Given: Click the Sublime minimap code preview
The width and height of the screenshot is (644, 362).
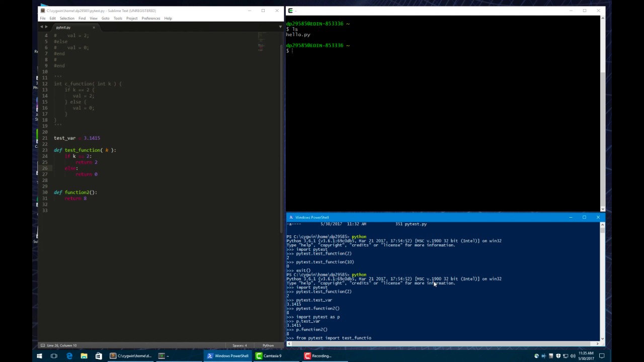Looking at the screenshot, I should click(261, 43).
